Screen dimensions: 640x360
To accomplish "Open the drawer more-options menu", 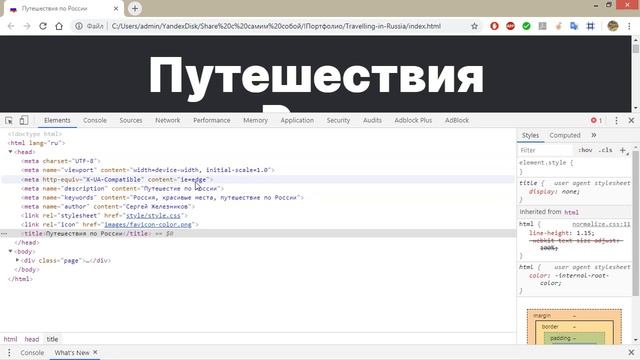I will coord(9,353).
